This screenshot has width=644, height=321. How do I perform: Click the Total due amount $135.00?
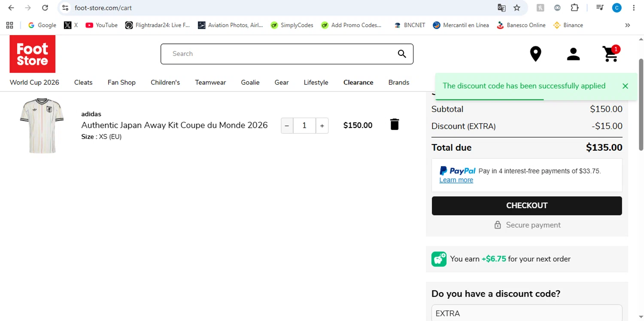coord(604,148)
